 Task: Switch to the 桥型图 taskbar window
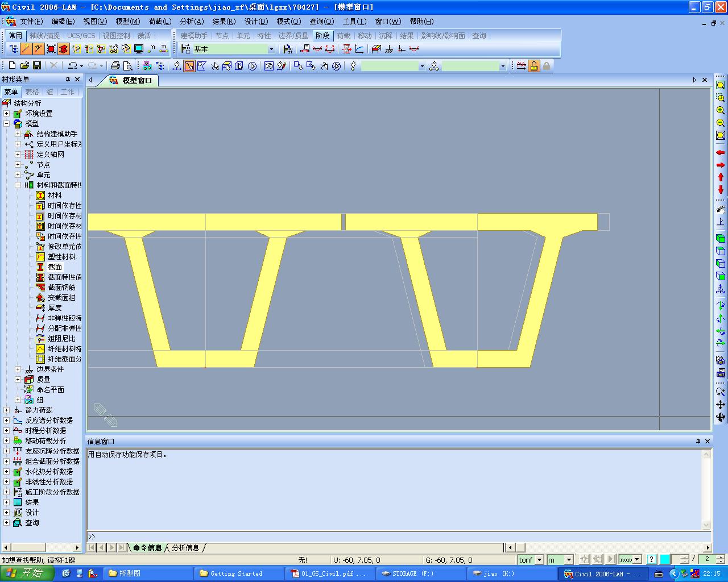click(148, 573)
